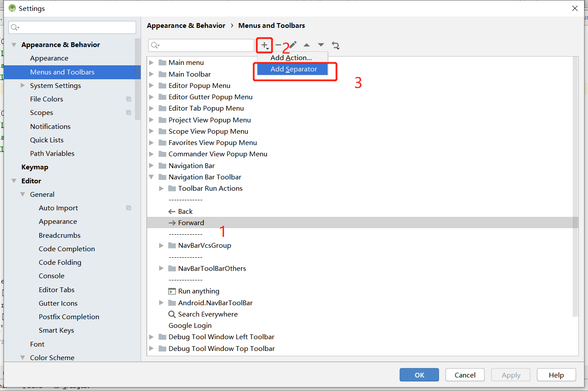Viewport: 588px width, 391px height.
Task: Click the Add (+) icon in the toolbar
Action: pos(264,45)
